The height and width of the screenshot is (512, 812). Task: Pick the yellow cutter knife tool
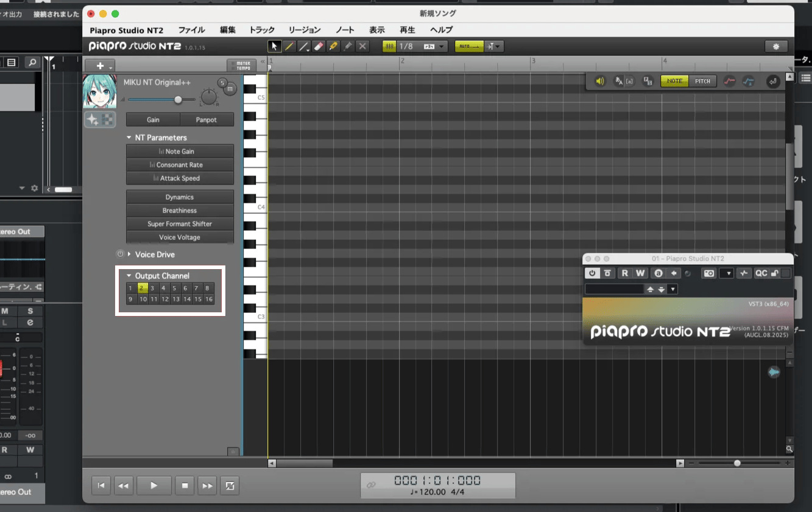click(333, 46)
